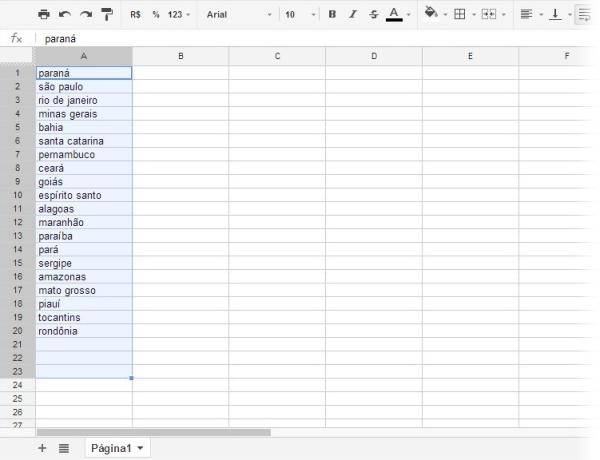This screenshot has height=460, width=600.
Task: Select cell containing santa catarina
Action: click(84, 141)
